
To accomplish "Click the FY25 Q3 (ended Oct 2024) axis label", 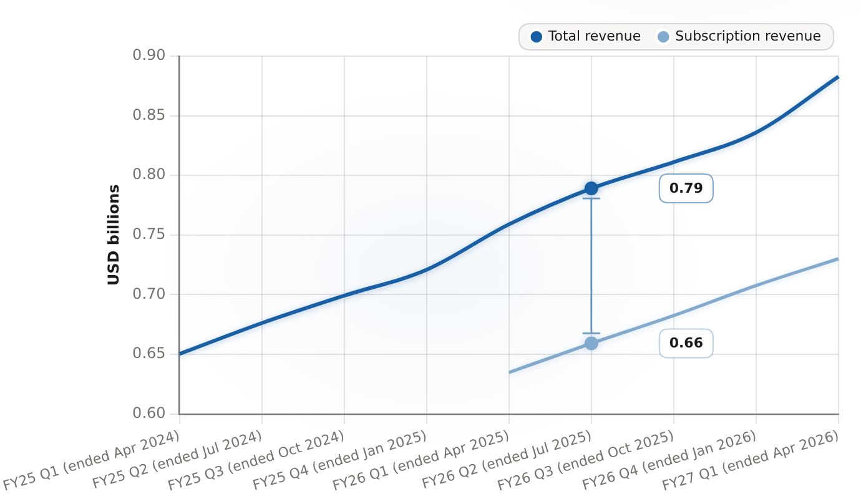I will pyautogui.click(x=258, y=460).
